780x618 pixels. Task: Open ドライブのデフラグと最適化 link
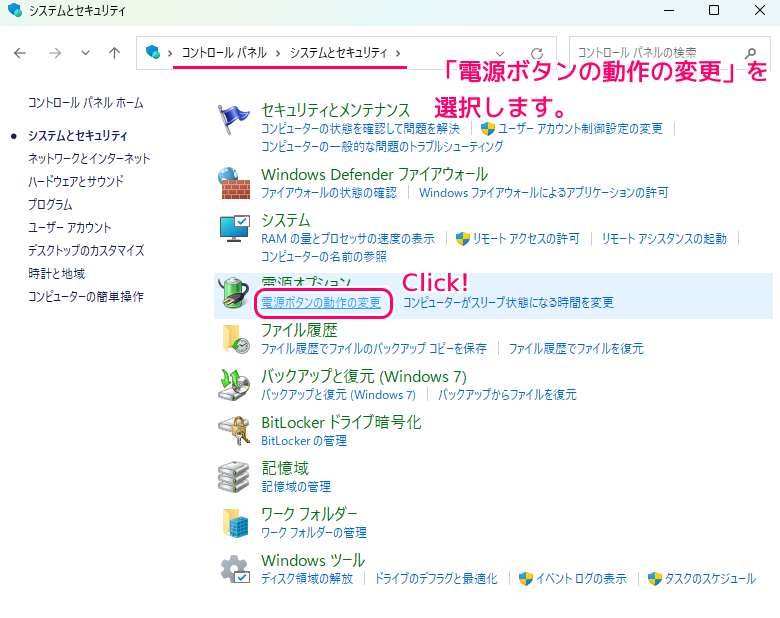click(436, 579)
